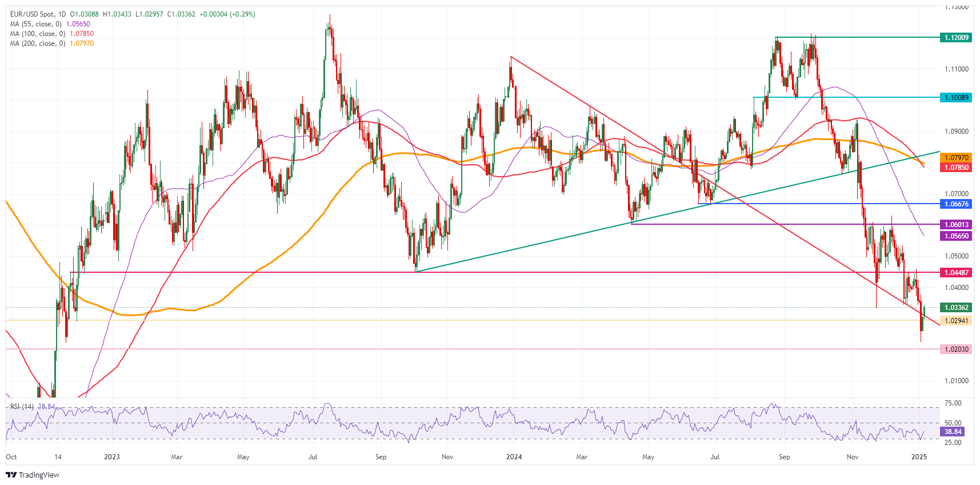Select the 1.12009 green price label
Viewport: 980px width, 485px height.
pos(956,38)
